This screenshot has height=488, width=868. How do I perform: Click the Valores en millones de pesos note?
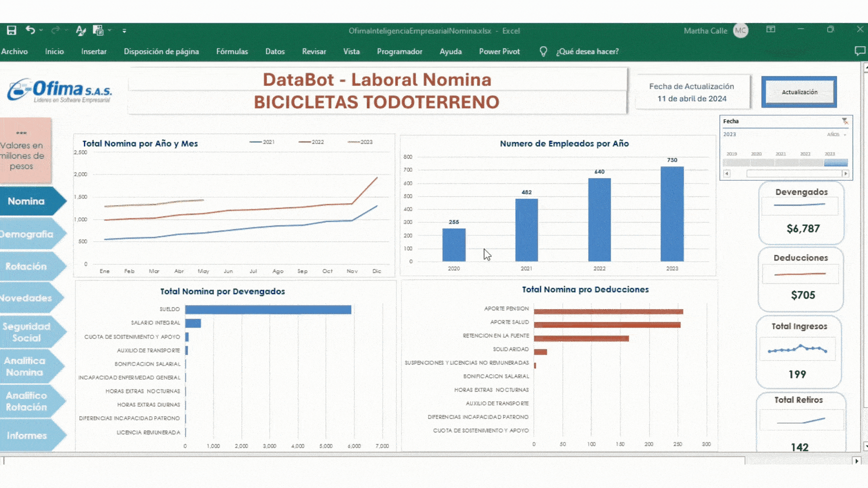point(25,150)
